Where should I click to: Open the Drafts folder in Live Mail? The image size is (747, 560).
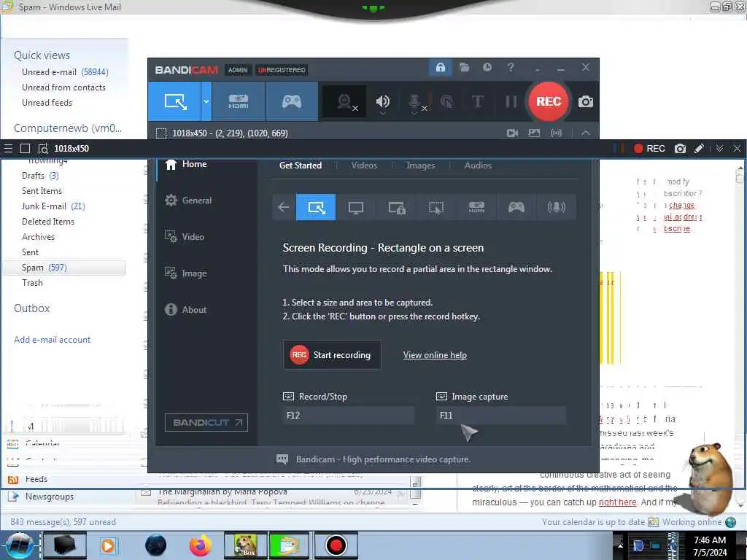[x=41, y=176]
